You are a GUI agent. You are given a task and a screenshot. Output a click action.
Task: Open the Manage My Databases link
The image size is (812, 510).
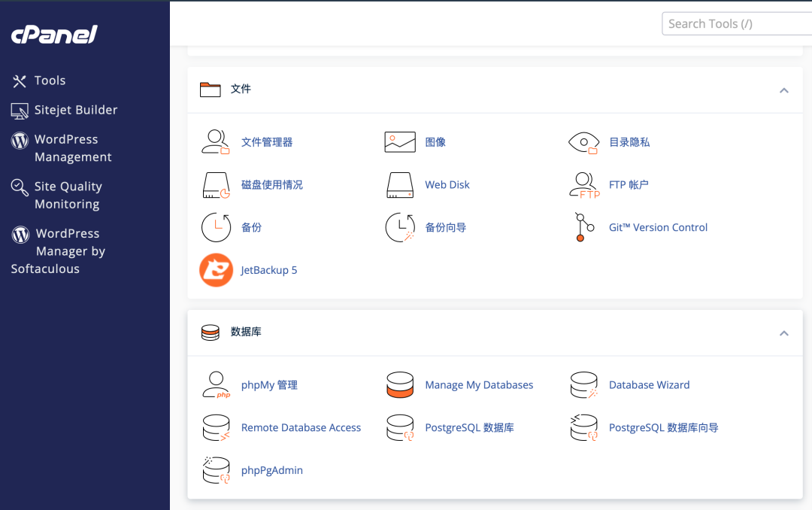pyautogui.click(x=479, y=385)
